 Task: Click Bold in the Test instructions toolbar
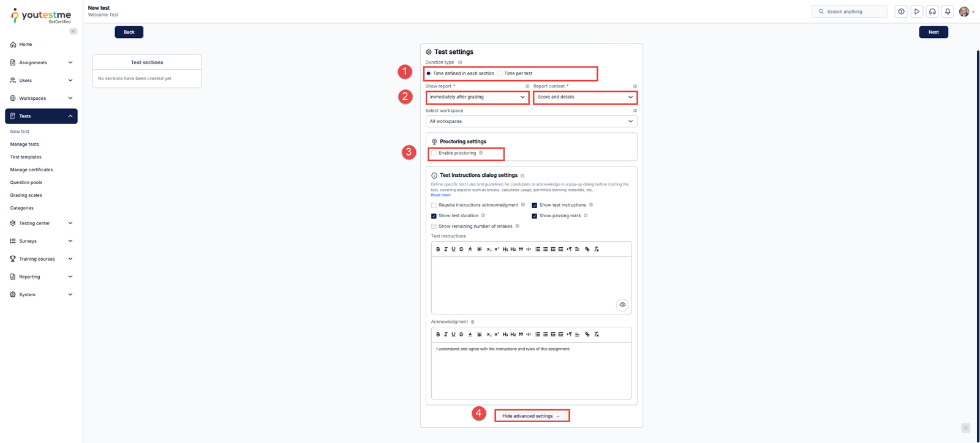(438, 249)
